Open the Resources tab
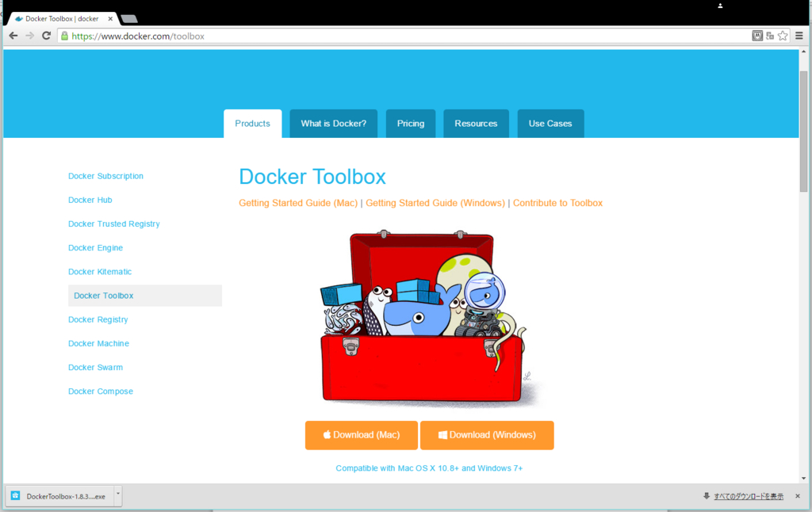812x512 pixels. [x=476, y=123]
